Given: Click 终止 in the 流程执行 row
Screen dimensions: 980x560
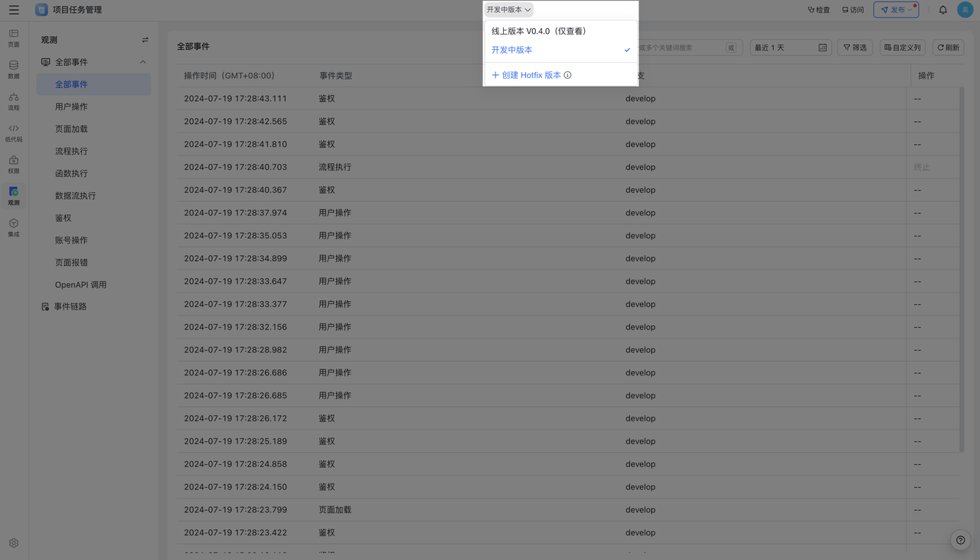Looking at the screenshot, I should [922, 167].
